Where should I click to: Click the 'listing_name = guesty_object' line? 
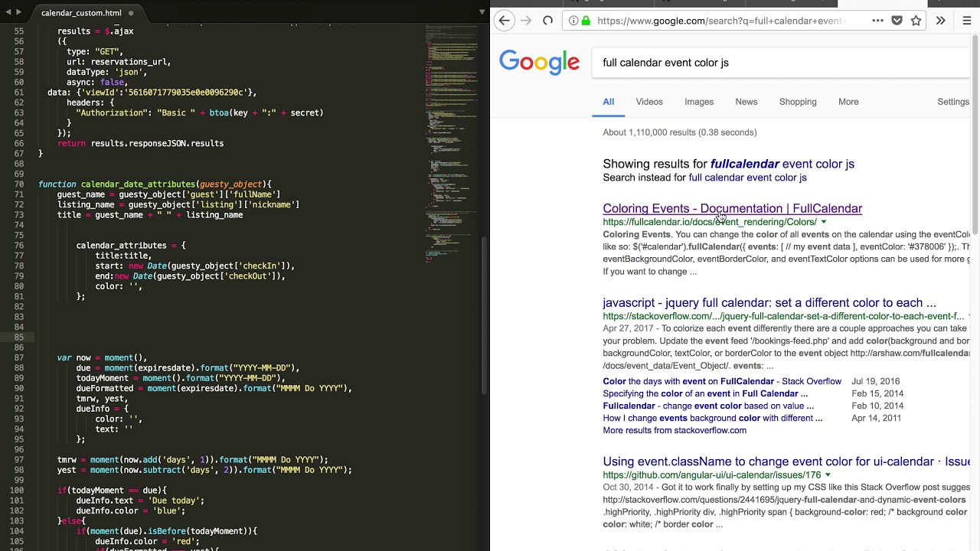click(178, 204)
